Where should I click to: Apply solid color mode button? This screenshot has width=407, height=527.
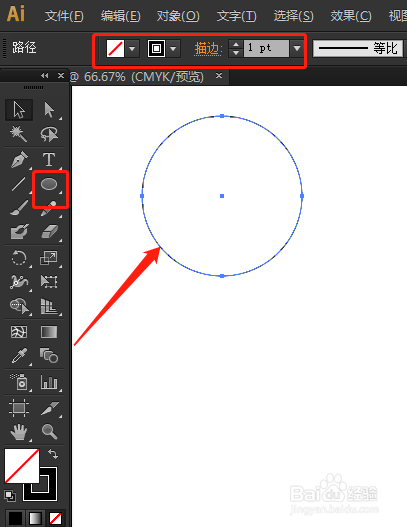click(x=15, y=518)
